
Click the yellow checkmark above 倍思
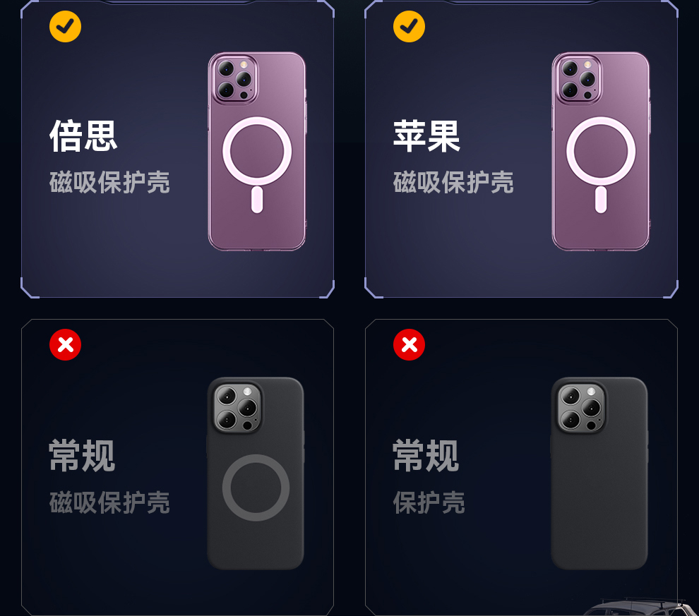tap(65, 27)
